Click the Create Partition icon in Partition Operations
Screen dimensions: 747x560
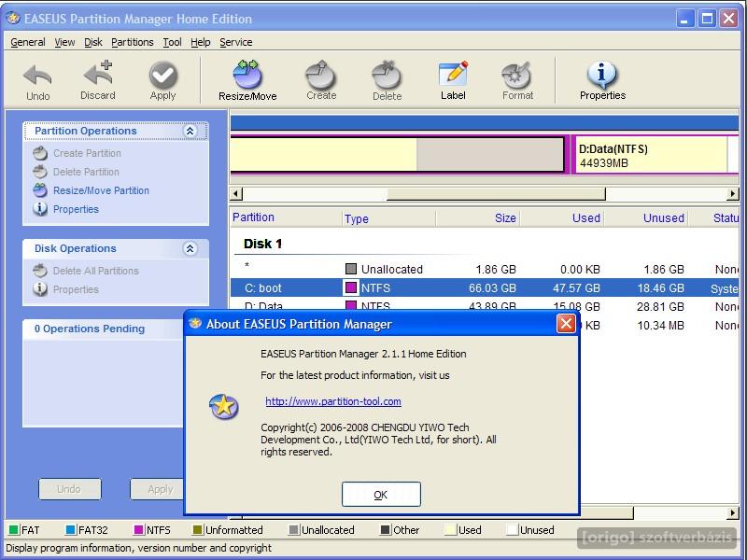pyautogui.click(x=40, y=153)
